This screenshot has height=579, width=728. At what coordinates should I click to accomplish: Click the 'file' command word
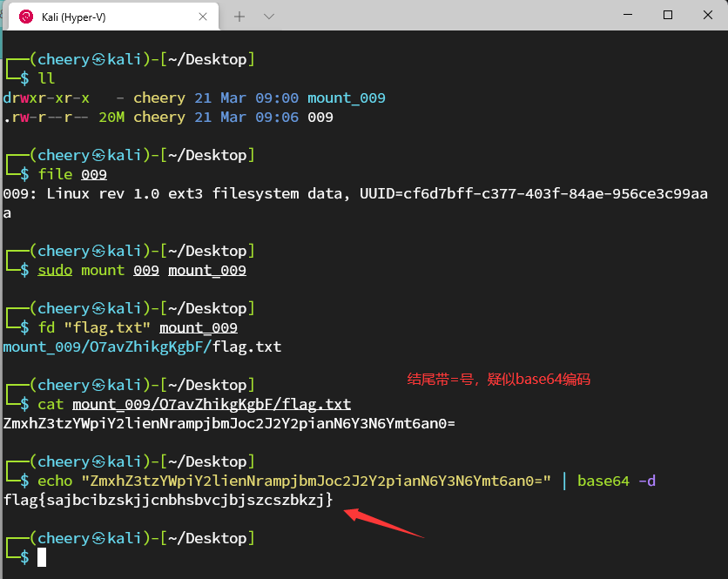[x=55, y=174]
